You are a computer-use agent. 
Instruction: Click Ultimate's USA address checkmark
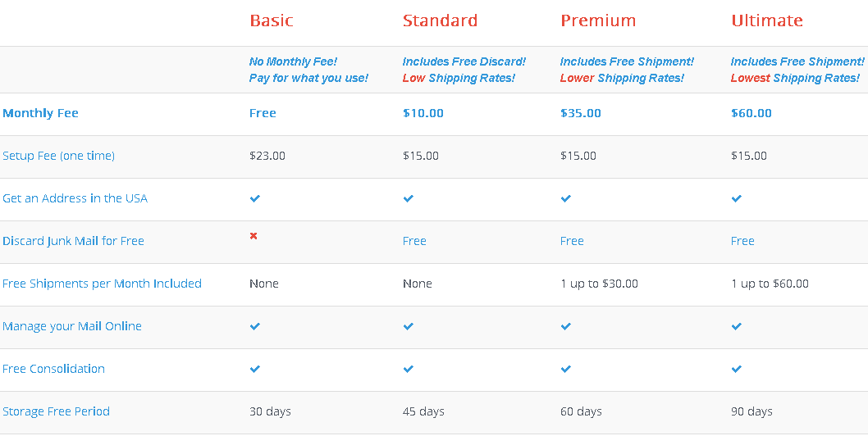click(x=737, y=198)
